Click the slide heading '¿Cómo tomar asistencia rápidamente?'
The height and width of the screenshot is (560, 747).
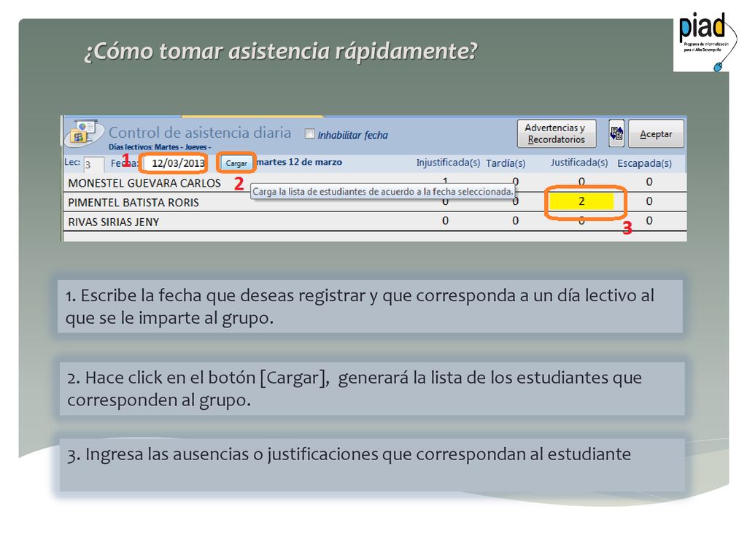(281, 52)
